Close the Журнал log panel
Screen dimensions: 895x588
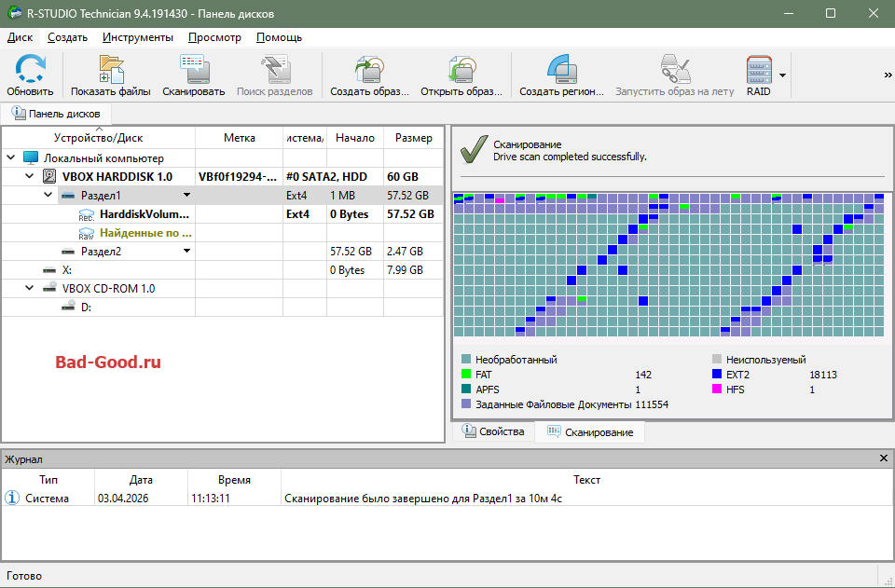pyautogui.click(x=884, y=458)
